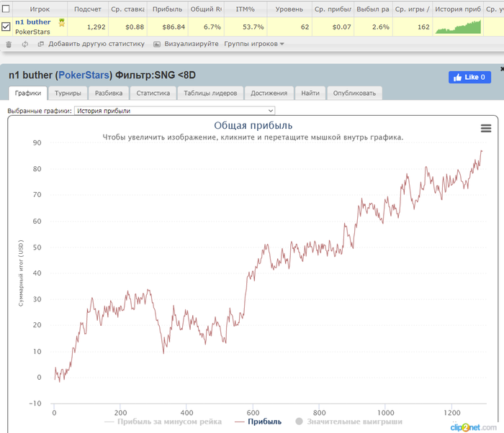The height and width of the screenshot is (433, 504).
Task: Sort by the ITM% column header
Action: tap(246, 9)
